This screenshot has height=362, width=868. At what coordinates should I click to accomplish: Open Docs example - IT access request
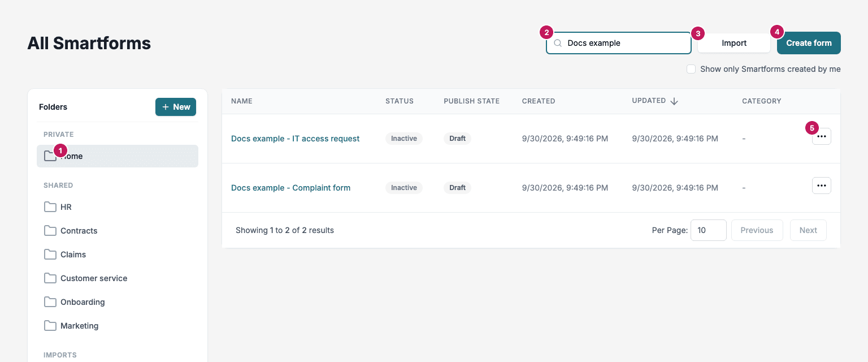(296, 139)
